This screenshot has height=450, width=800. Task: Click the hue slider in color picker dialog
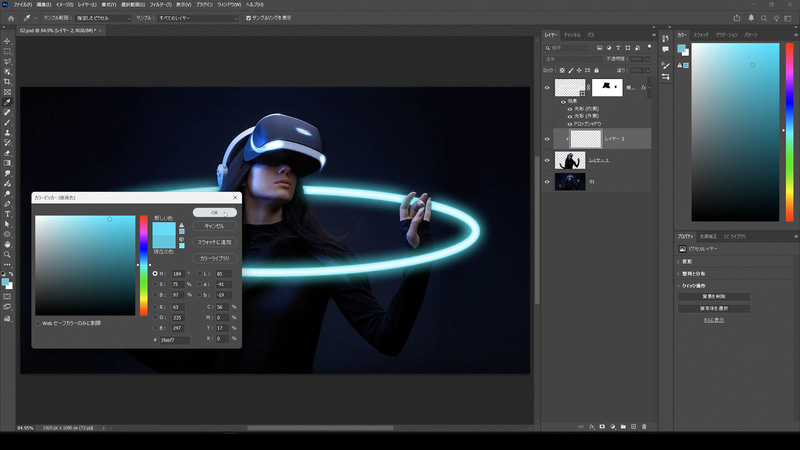[143, 265]
